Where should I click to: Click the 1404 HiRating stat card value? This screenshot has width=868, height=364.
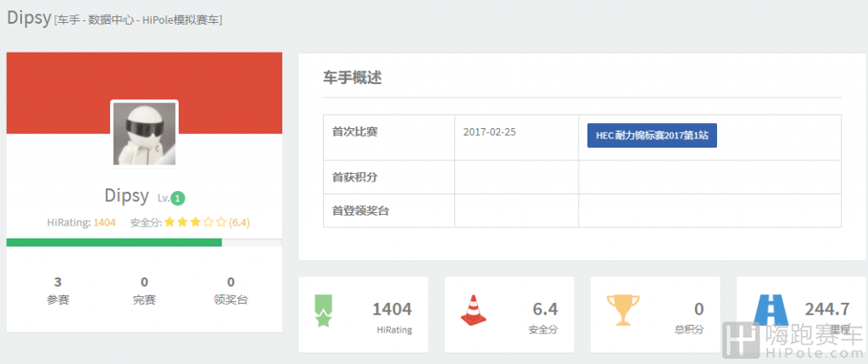click(392, 309)
